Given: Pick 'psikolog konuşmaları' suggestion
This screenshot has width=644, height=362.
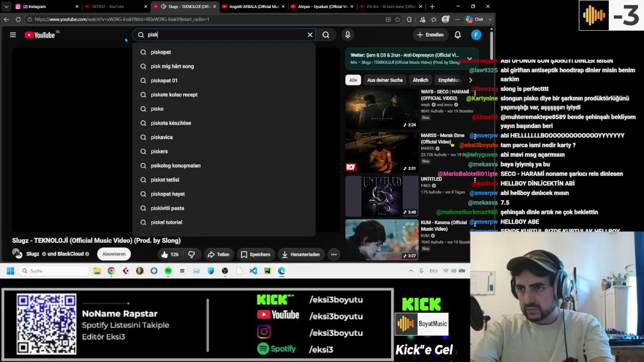Looking at the screenshot, I should [x=224, y=165].
